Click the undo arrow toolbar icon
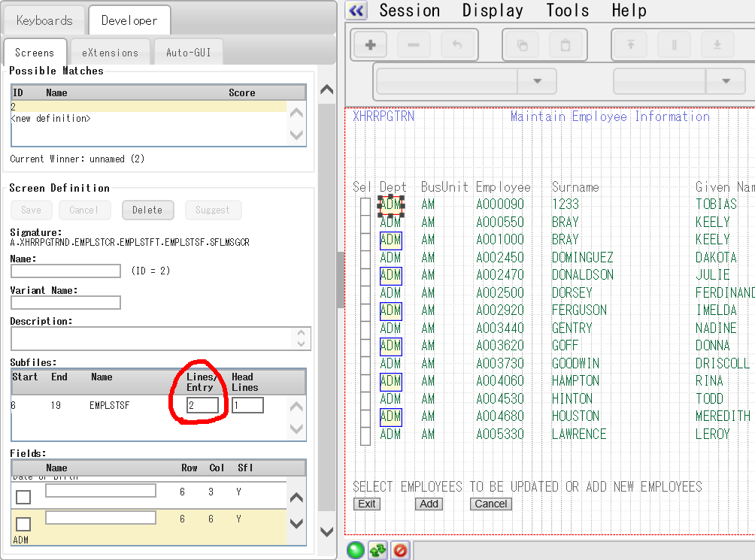 point(457,45)
